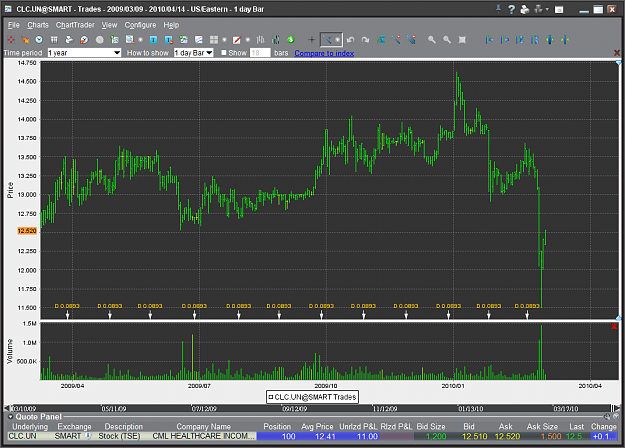Click the printer icon in title bar

[x=525, y=9]
